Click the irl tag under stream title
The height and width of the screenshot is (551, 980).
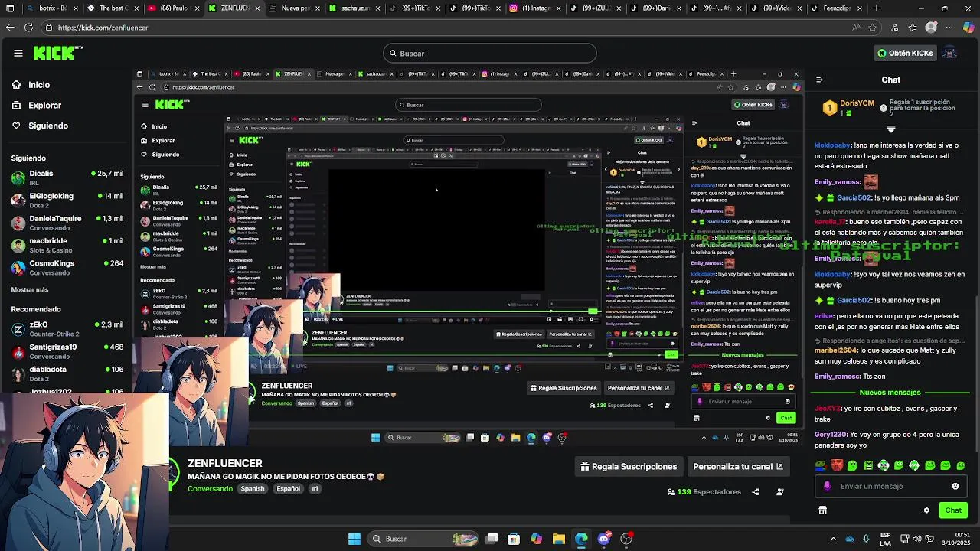click(315, 488)
